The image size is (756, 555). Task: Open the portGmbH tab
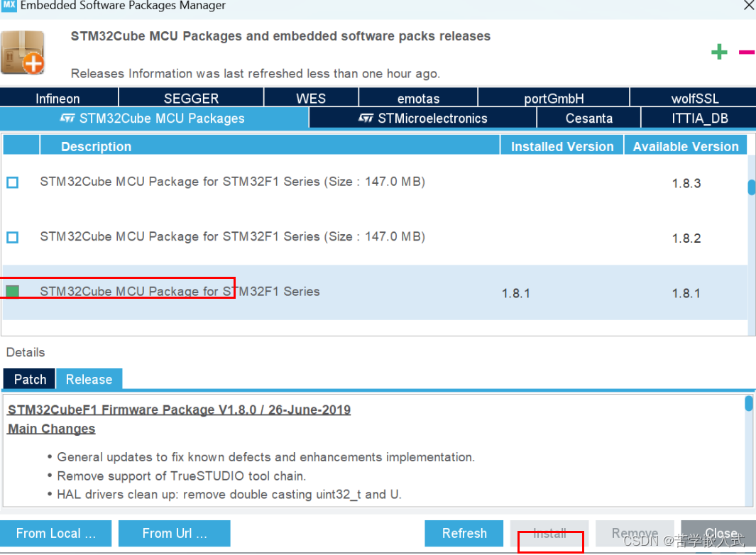554,98
